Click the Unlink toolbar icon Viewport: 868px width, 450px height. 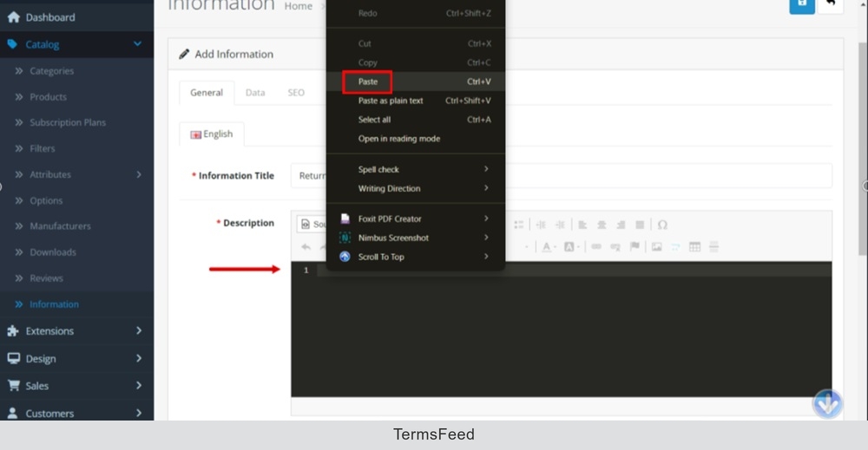[x=615, y=246]
